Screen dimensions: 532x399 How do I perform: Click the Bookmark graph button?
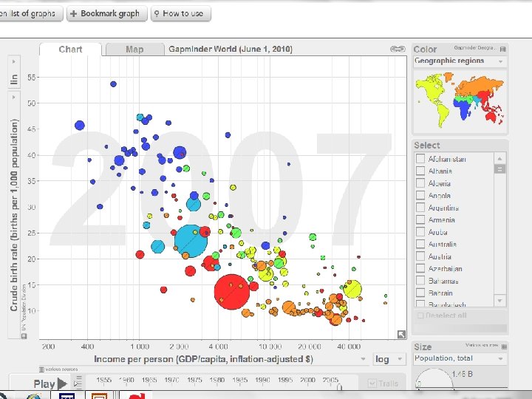pos(107,13)
